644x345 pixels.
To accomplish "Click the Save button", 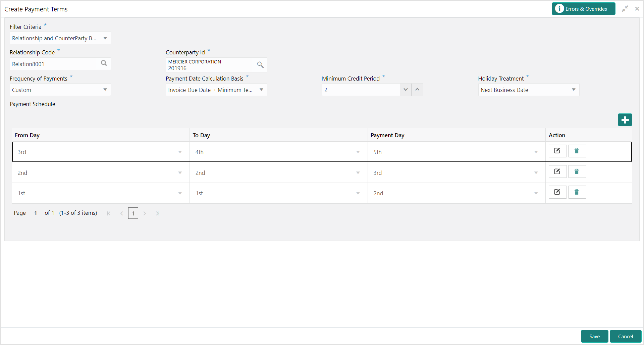I will point(594,336).
